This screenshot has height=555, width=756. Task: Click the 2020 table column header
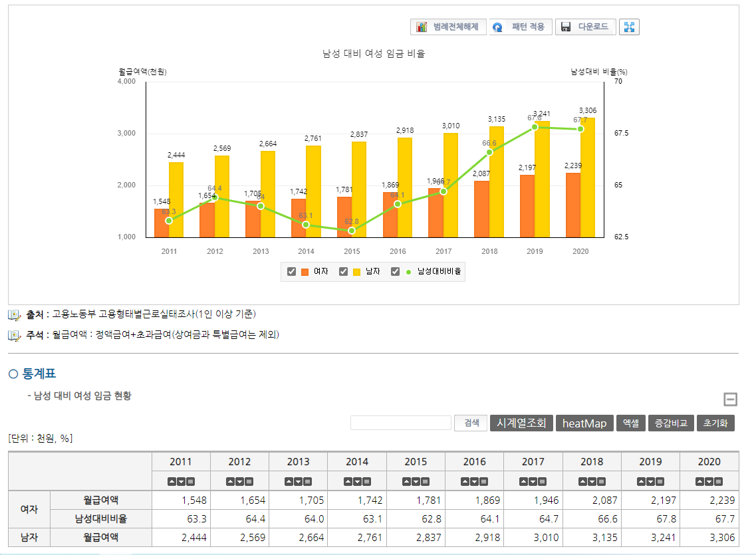[709, 461]
